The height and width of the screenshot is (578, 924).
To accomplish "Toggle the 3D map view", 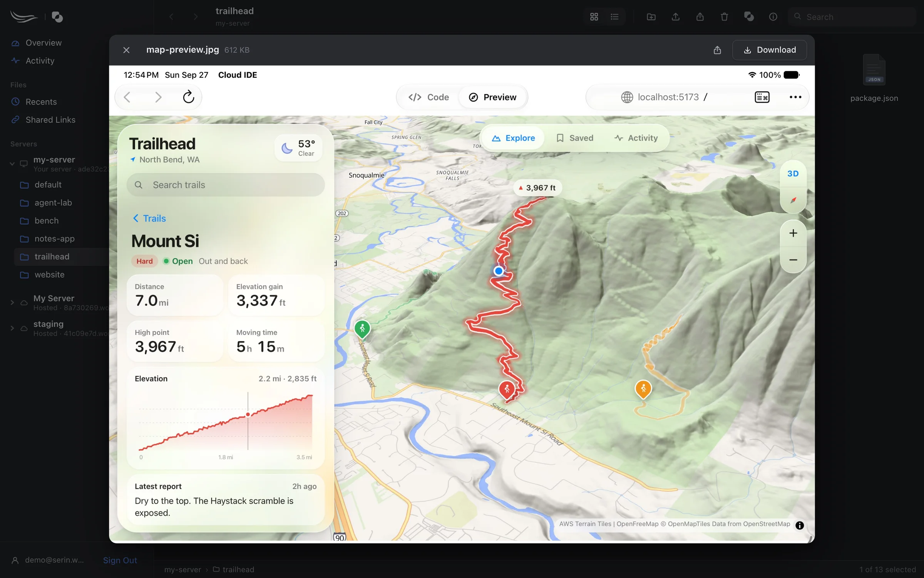I will tap(793, 174).
